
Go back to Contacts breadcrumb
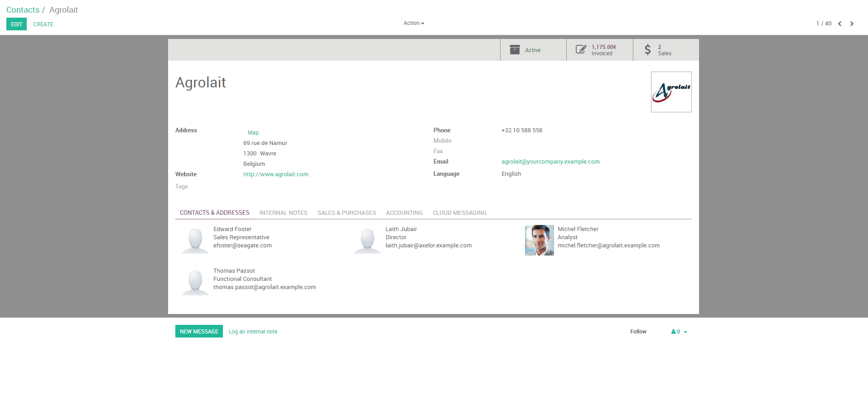click(23, 10)
